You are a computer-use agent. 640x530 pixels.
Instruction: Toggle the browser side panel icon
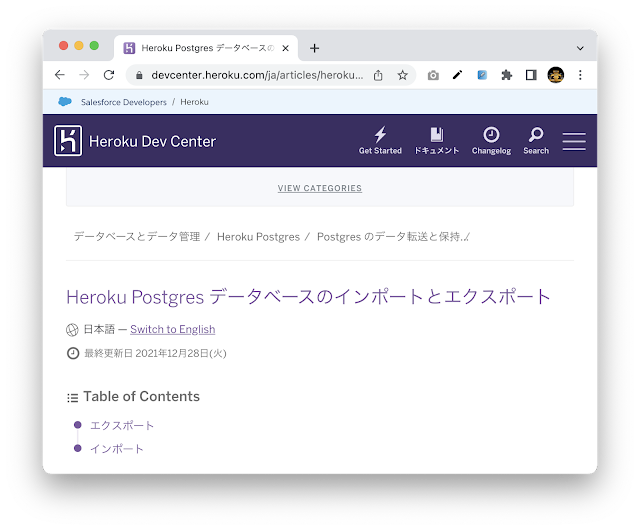tap(531, 75)
